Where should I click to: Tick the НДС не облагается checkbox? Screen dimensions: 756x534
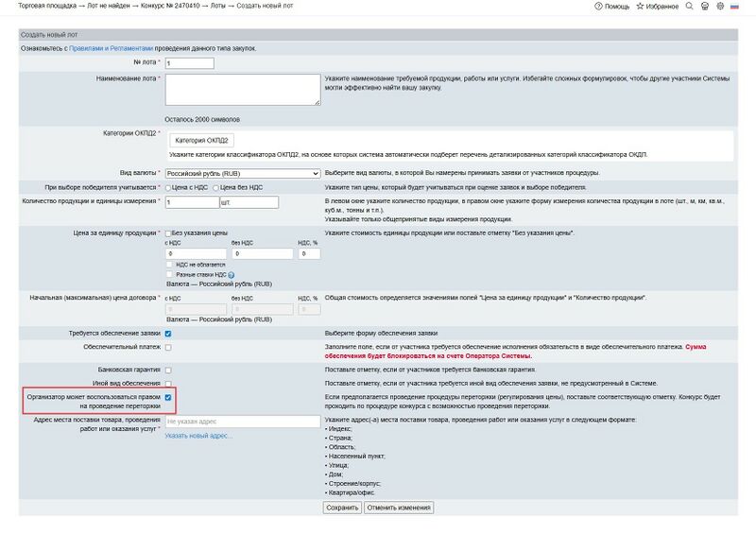coord(168,265)
